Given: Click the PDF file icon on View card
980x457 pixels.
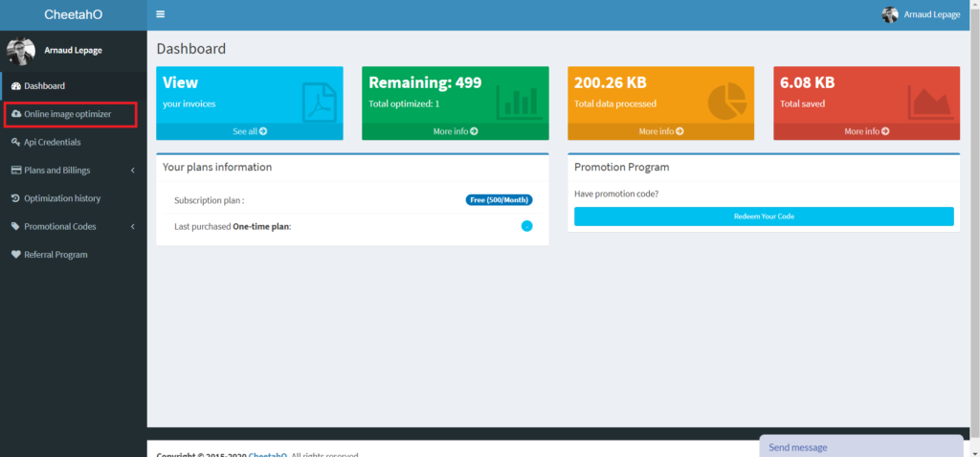Looking at the screenshot, I should point(320,103).
